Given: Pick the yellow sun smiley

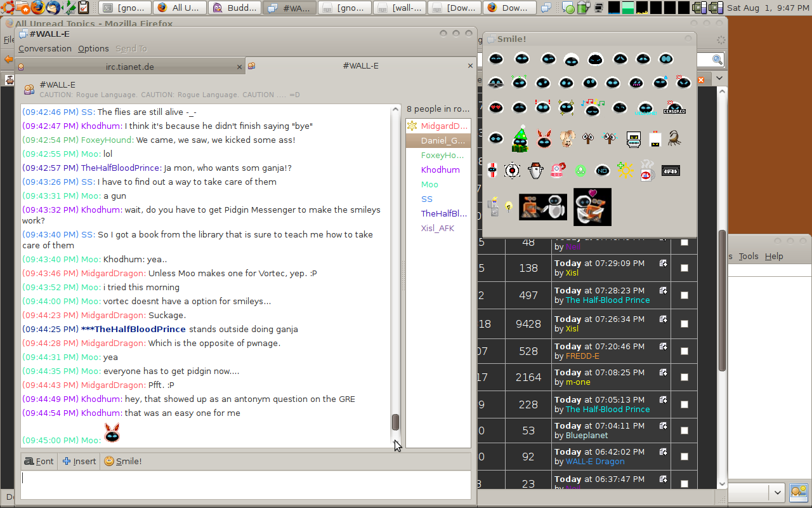Looking at the screenshot, I should point(625,170).
